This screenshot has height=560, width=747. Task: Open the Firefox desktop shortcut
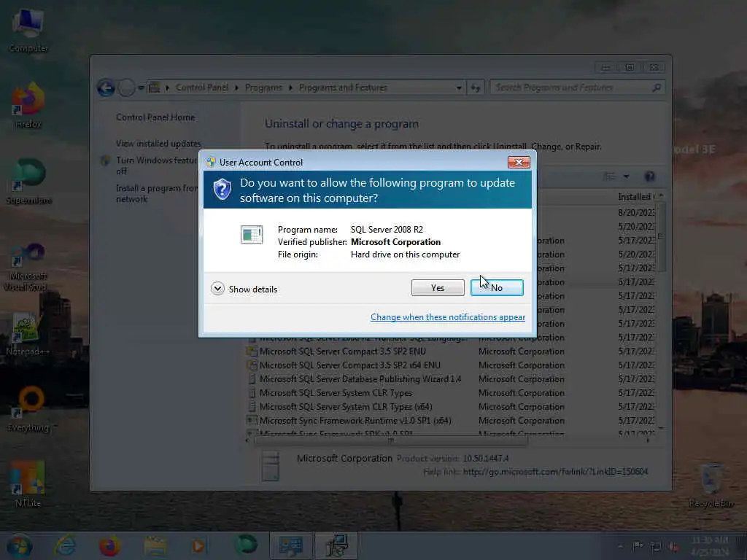(28, 106)
